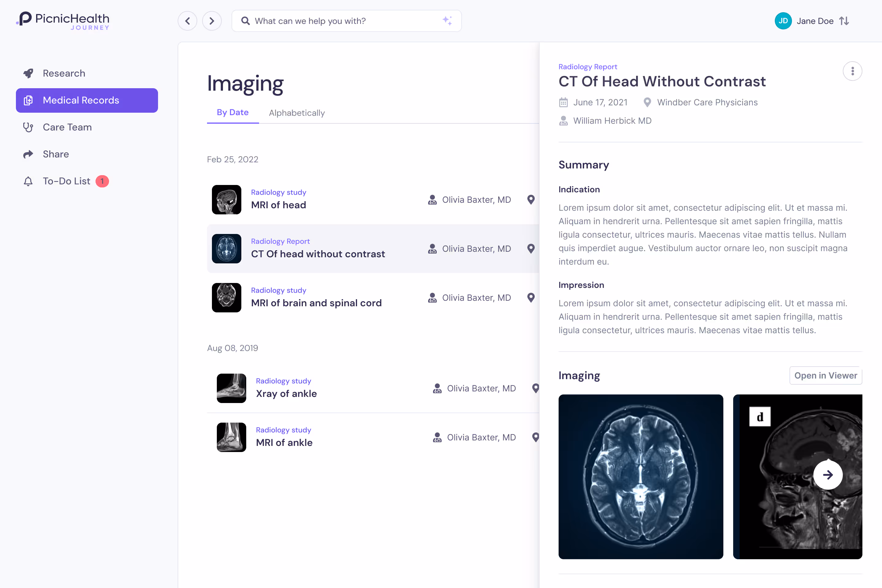Screen dimensions: 882x588
Task: Click the AI sparkle icon in search bar
Action: point(447,21)
